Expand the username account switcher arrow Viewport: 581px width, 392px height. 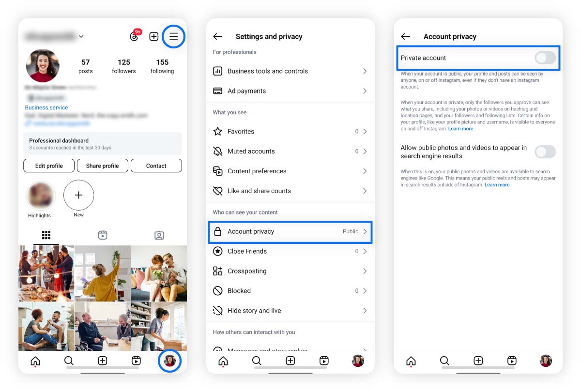coord(81,36)
